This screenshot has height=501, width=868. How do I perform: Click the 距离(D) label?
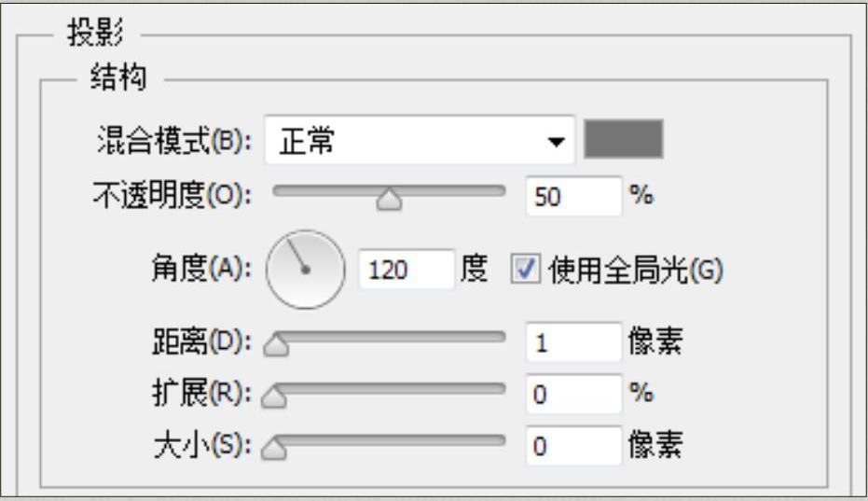pos(201,342)
